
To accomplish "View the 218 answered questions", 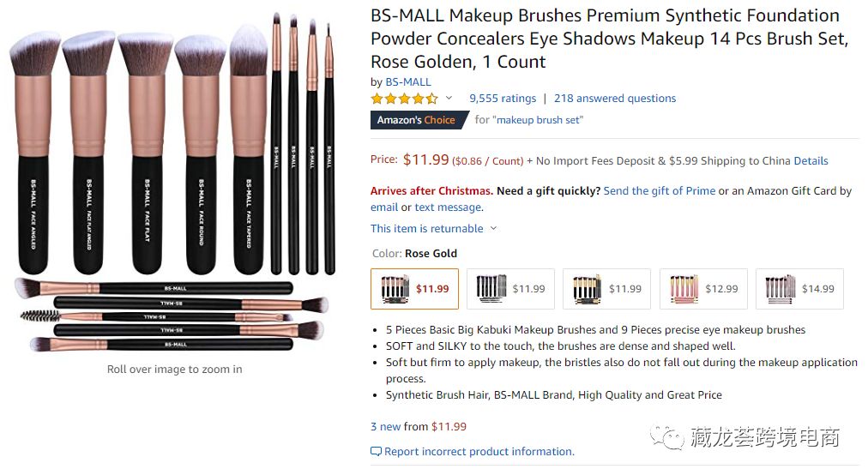I will tap(615, 99).
